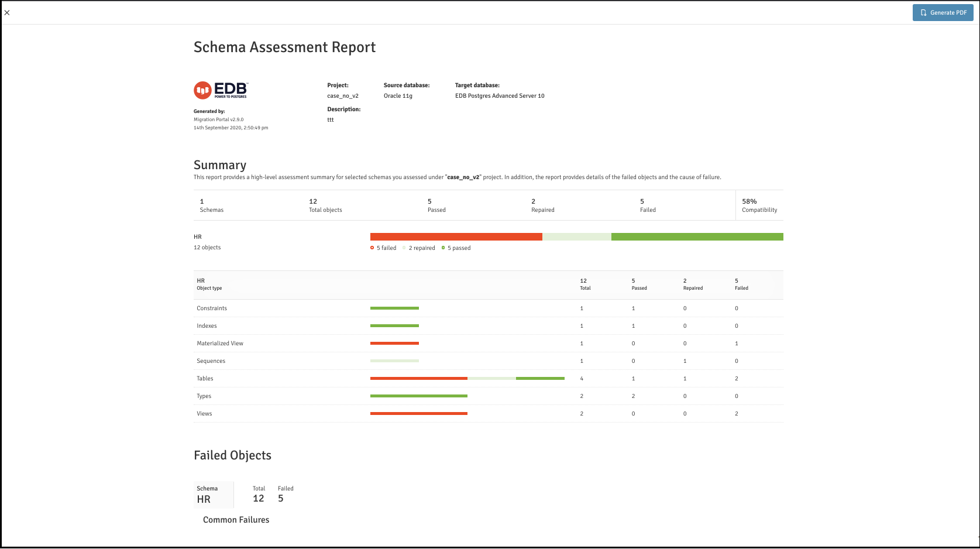Click the Generate PDF button
The image size is (980, 549).
point(943,13)
